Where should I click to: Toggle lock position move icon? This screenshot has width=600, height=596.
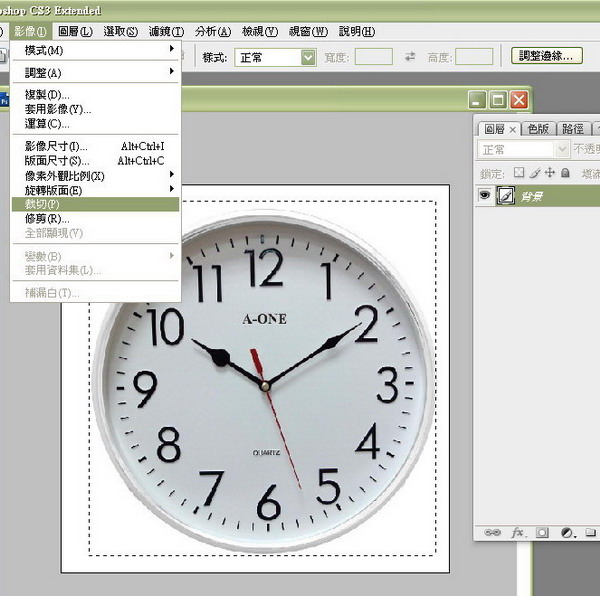point(550,173)
